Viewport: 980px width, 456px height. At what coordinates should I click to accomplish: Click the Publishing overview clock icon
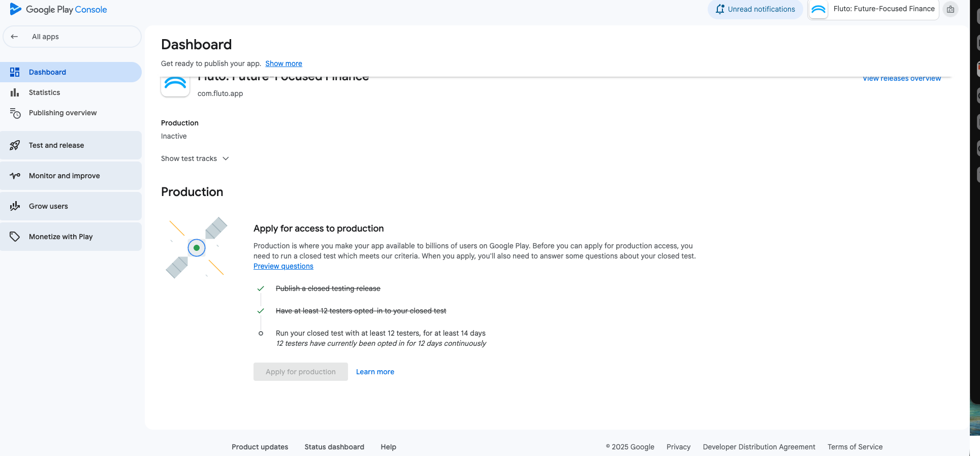tap(15, 113)
